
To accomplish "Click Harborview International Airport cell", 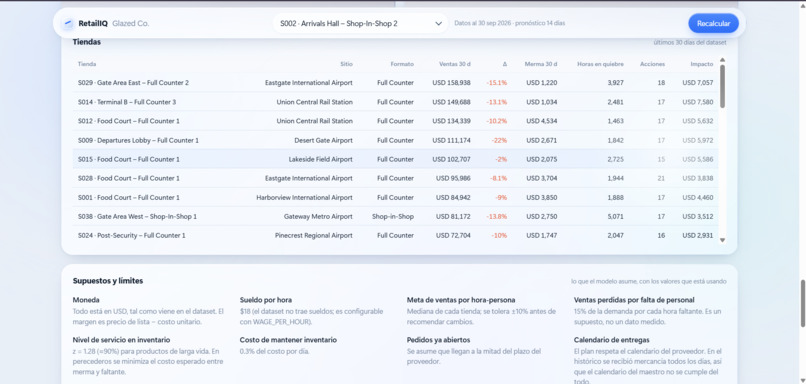I will point(304,197).
